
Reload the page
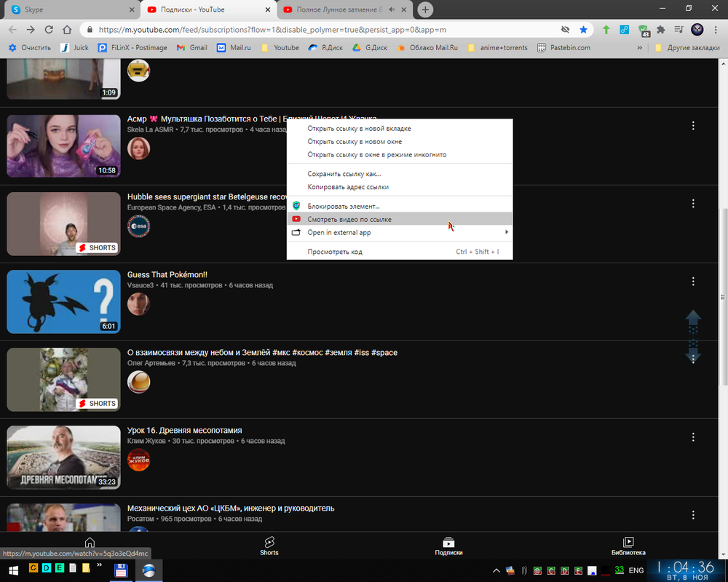pyautogui.click(x=49, y=30)
